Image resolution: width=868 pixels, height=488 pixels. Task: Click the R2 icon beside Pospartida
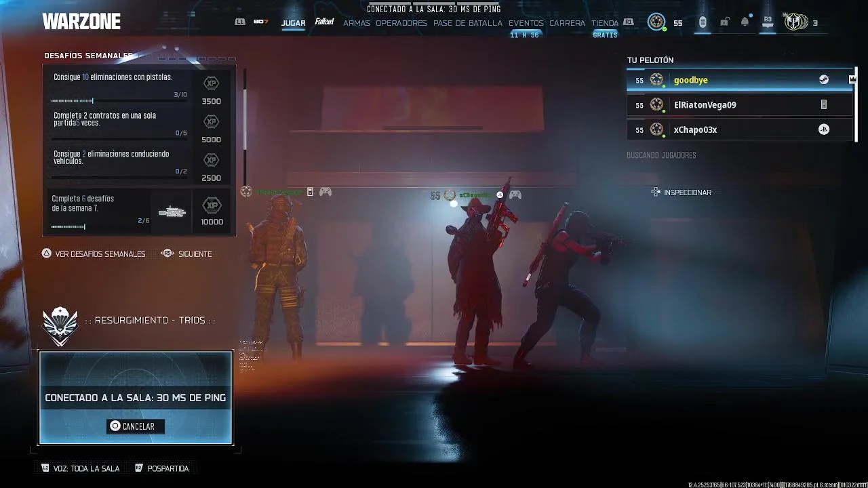pyautogui.click(x=139, y=468)
